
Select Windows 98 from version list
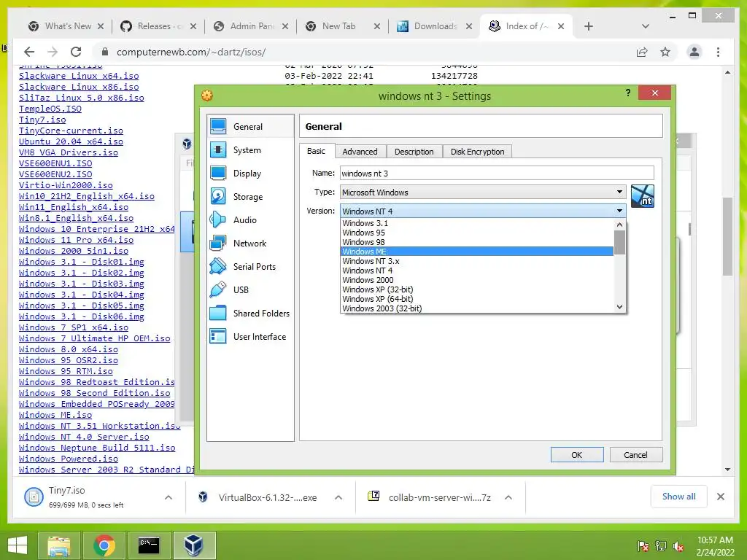click(x=477, y=242)
